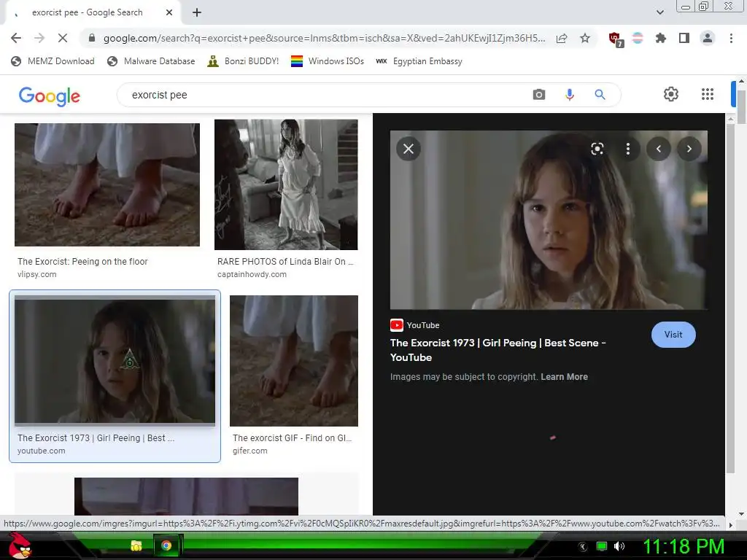
Task: Start voice search with microphone
Action: point(569,94)
